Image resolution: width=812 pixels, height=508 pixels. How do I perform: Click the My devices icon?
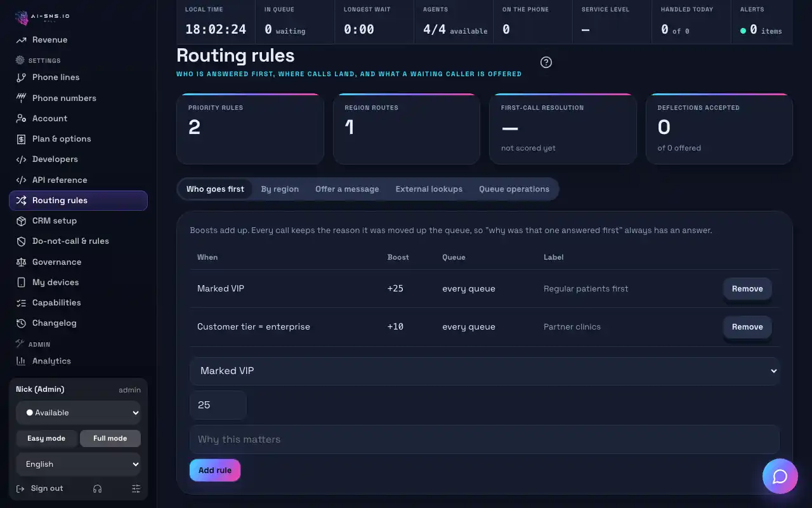[21, 282]
